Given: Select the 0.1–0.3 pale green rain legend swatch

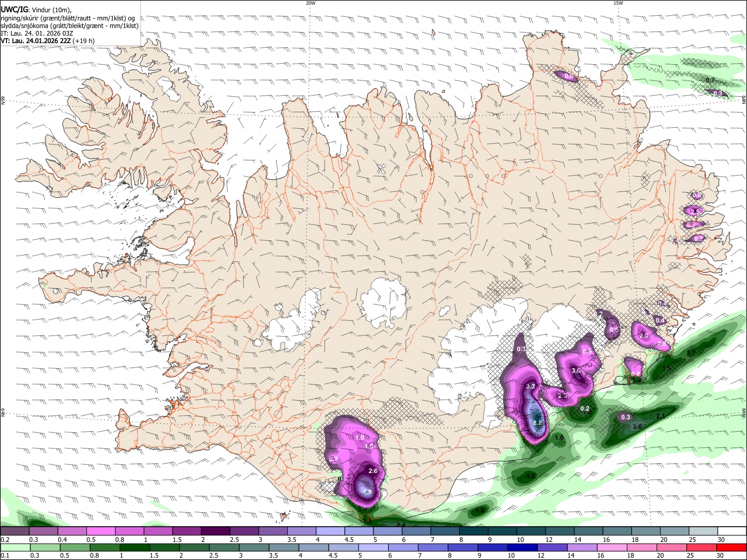Looking at the screenshot, I should point(15,547).
